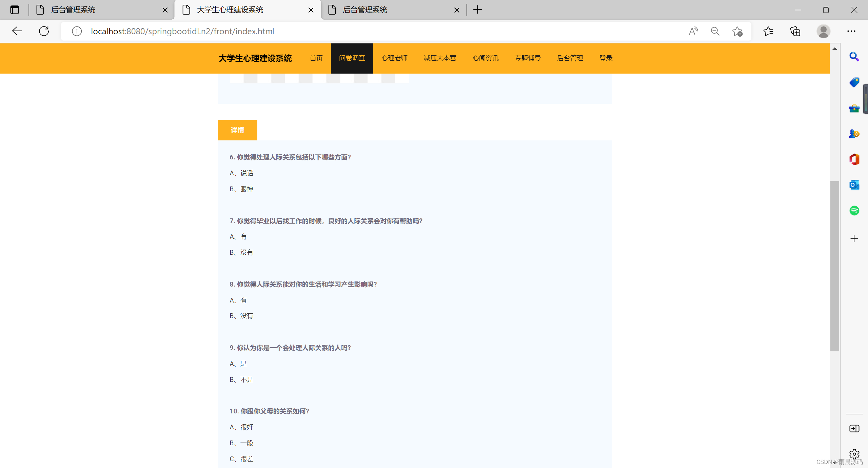Add this page to favorites
868x468 pixels.
(737, 31)
